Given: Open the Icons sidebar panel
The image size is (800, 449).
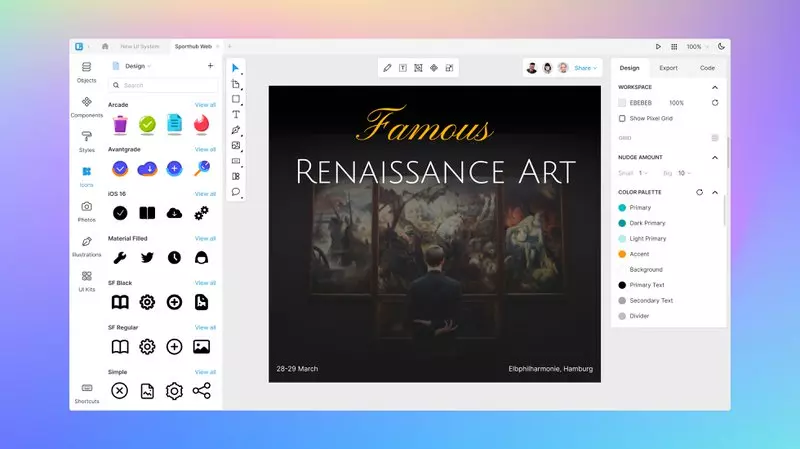Looking at the screenshot, I should click(86, 176).
